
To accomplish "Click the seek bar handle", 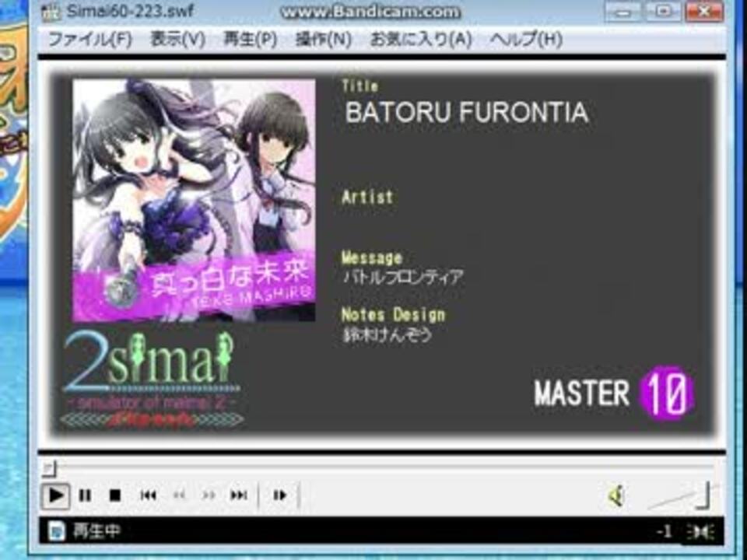I will pos(49,468).
